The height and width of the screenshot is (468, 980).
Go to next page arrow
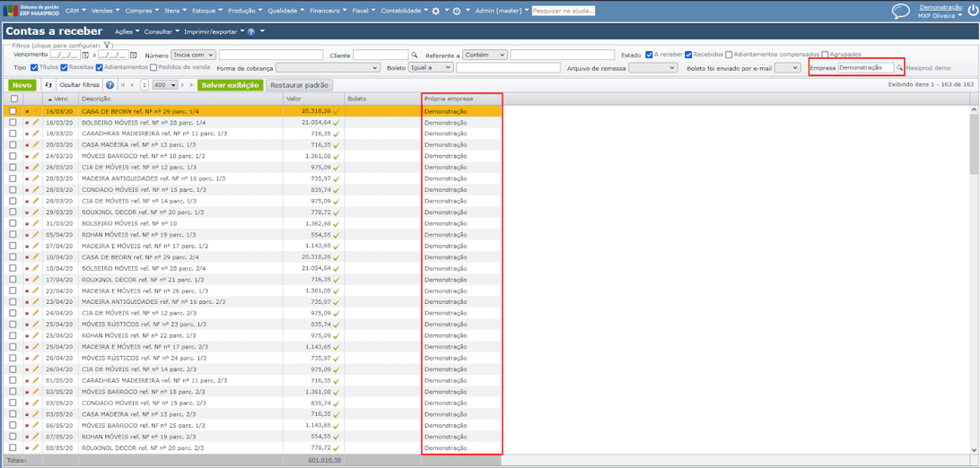click(182, 85)
